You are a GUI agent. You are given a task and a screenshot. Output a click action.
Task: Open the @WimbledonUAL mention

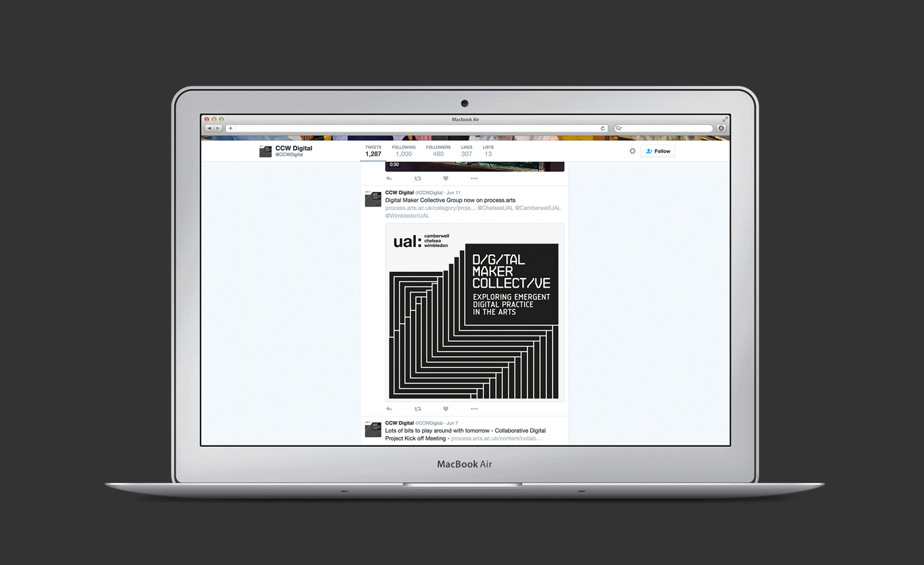click(x=407, y=215)
